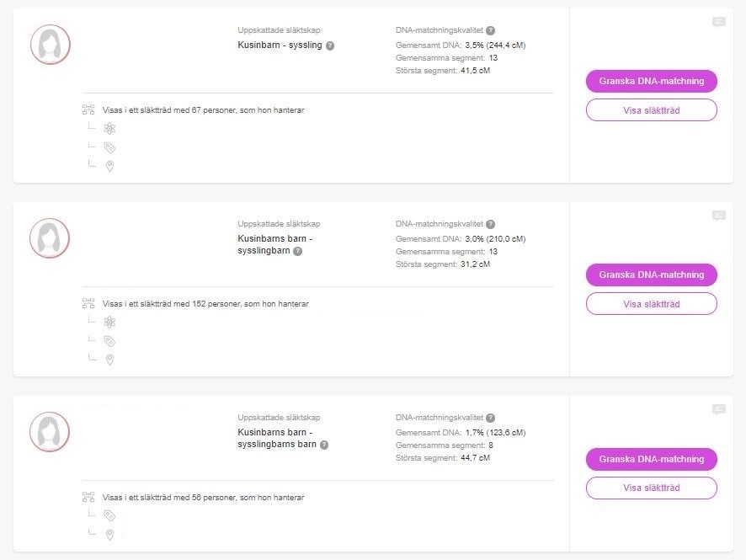Select the tag icon in the third match card
Image resolution: width=746 pixels, height=560 pixels.
pyautogui.click(x=109, y=514)
